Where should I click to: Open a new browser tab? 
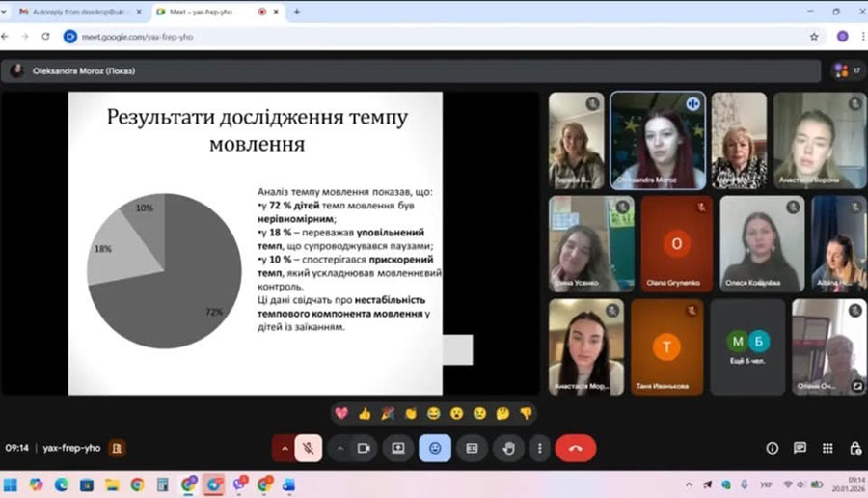pyautogui.click(x=297, y=12)
